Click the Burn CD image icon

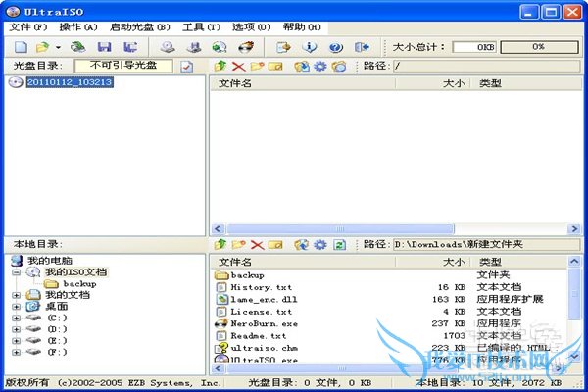point(246,47)
